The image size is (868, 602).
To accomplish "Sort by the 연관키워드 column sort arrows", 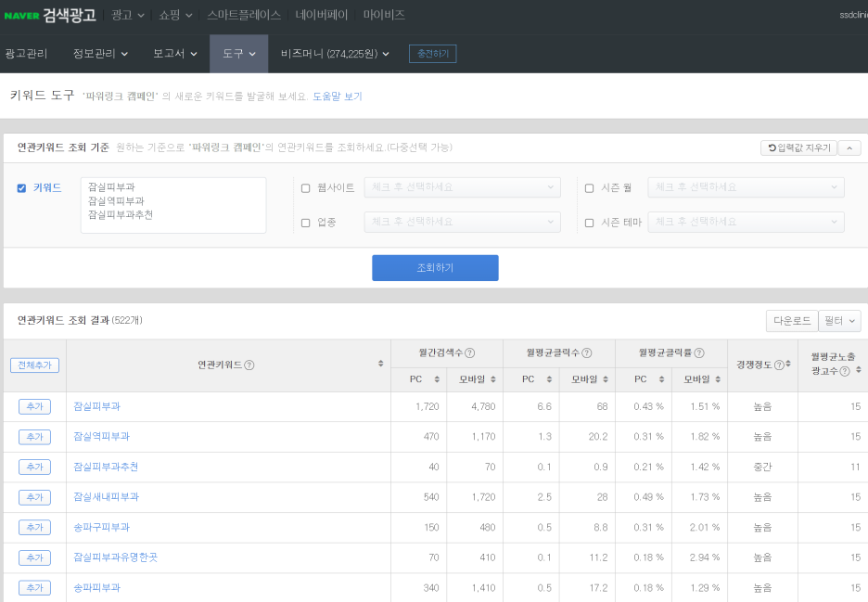I will coord(380,365).
